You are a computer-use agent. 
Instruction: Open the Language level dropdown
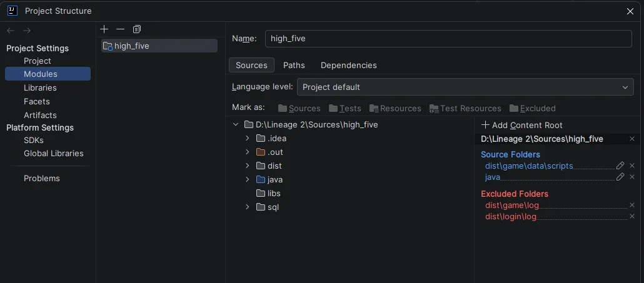pos(465,87)
